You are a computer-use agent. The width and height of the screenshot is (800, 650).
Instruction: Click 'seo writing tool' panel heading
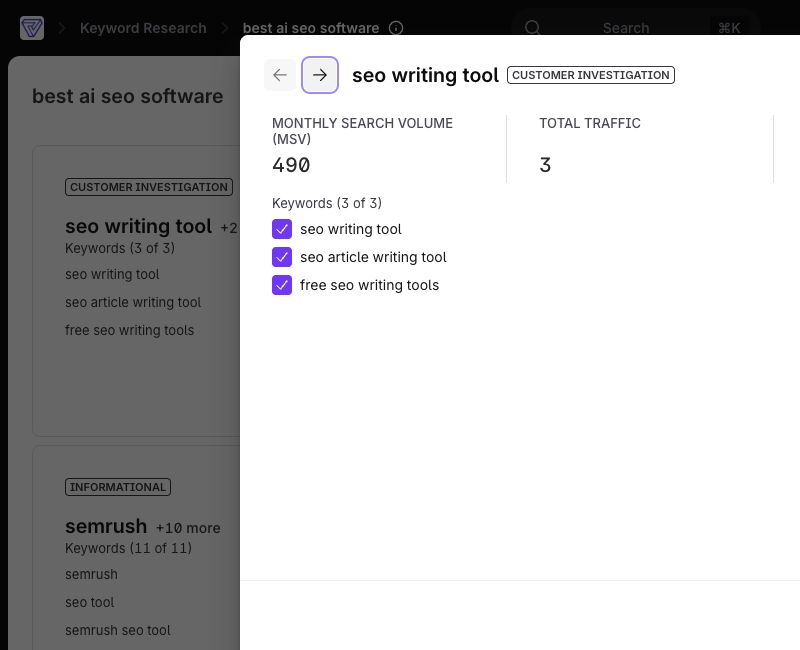[426, 75]
